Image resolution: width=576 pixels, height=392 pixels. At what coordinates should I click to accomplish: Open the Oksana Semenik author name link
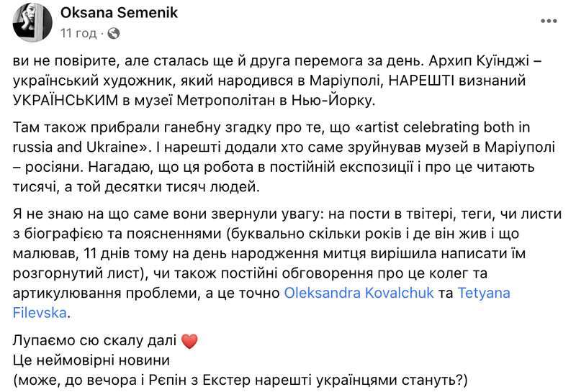coord(118,13)
